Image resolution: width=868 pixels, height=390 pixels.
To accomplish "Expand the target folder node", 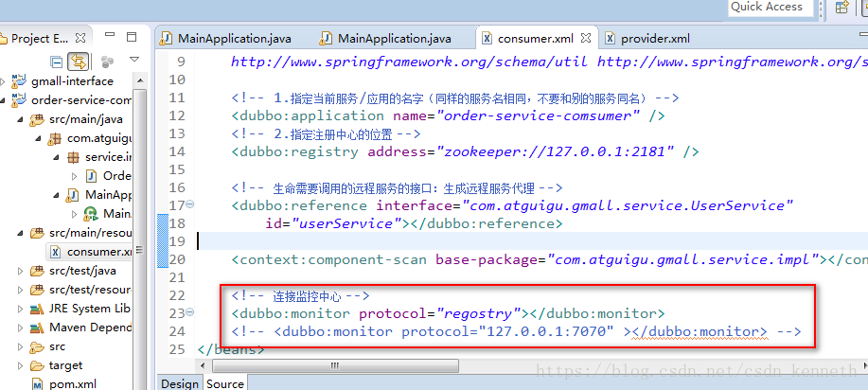I will tap(21, 365).
